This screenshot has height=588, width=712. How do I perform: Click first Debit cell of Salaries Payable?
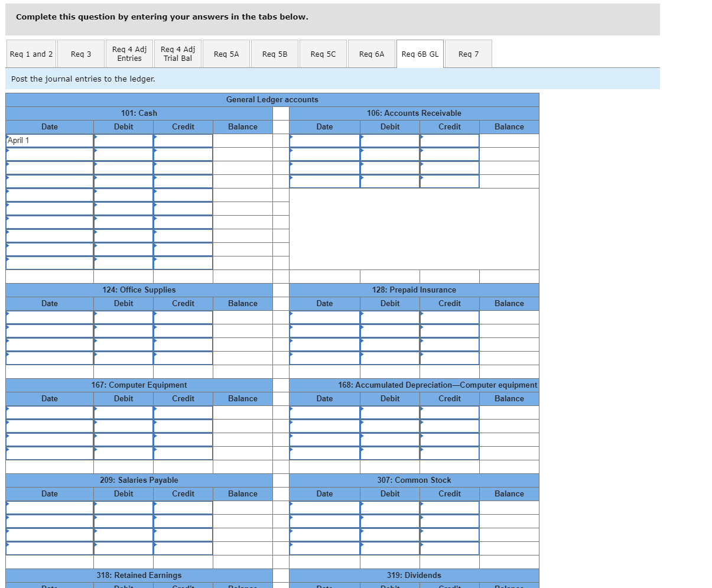click(x=123, y=508)
